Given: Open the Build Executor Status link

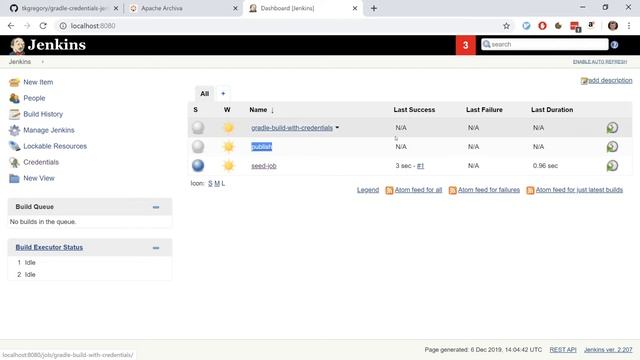Looking at the screenshot, I should 49,247.
